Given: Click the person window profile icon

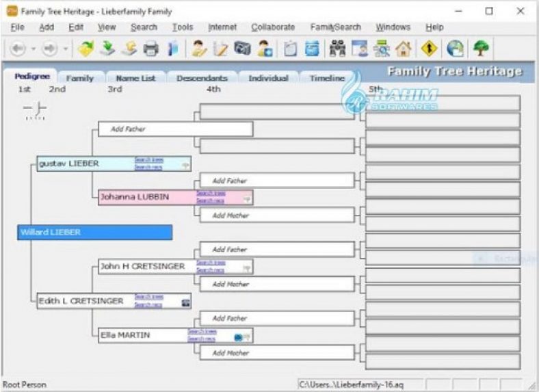Looking at the screenshot, I should (360, 49).
